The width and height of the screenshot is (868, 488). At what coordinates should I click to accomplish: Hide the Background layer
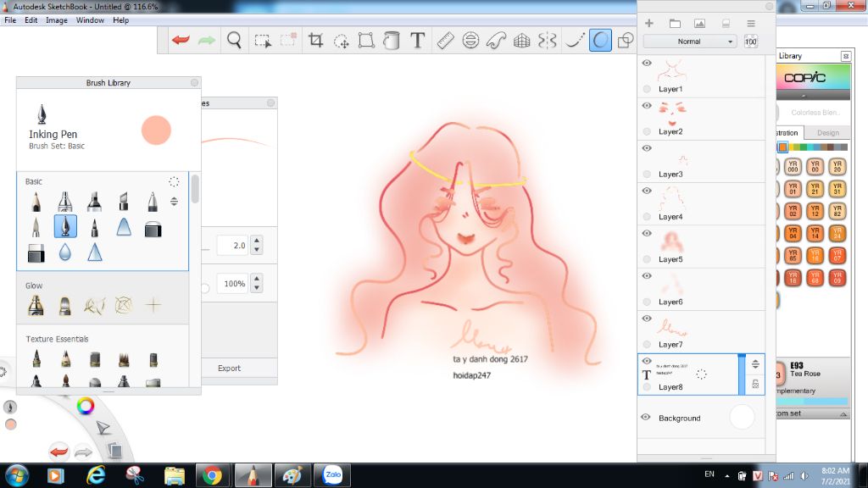coord(645,417)
